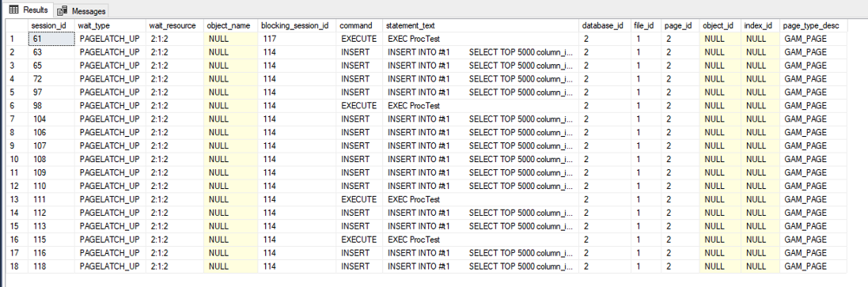
Task: Select the Results tab
Action: coord(28,10)
